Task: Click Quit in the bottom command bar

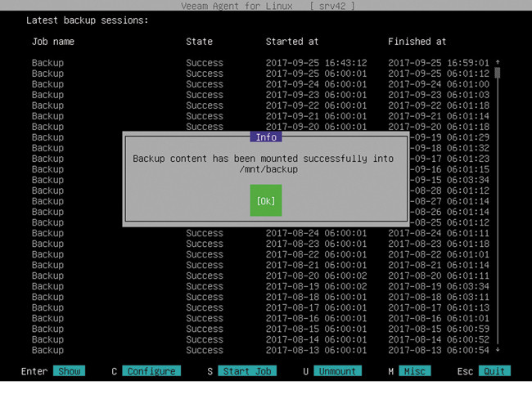Action: click(x=494, y=371)
